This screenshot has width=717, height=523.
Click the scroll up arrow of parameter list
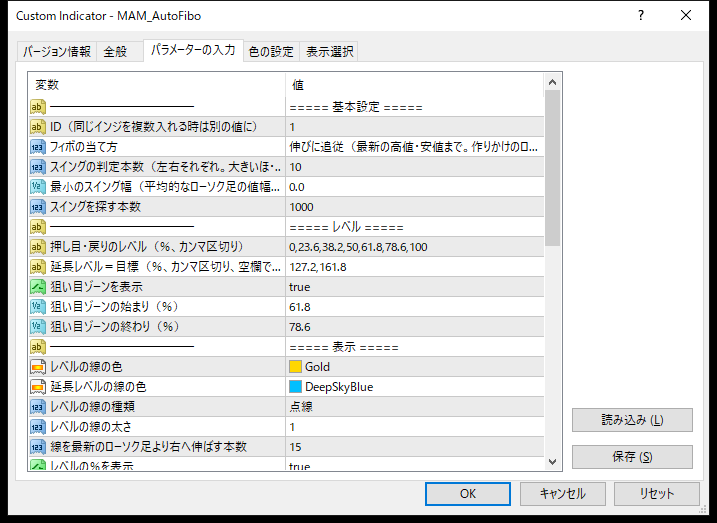click(552, 82)
